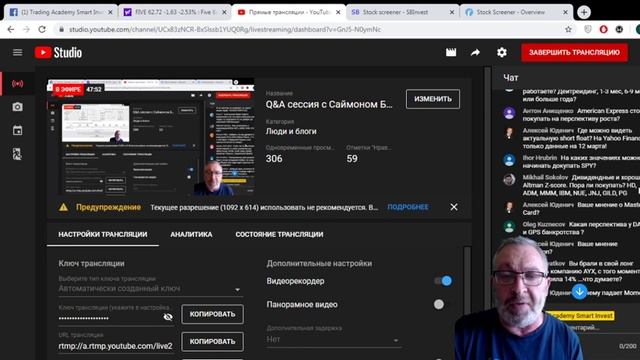640x360 pixels.
Task: Open stream settings gear icon
Action: (502, 52)
